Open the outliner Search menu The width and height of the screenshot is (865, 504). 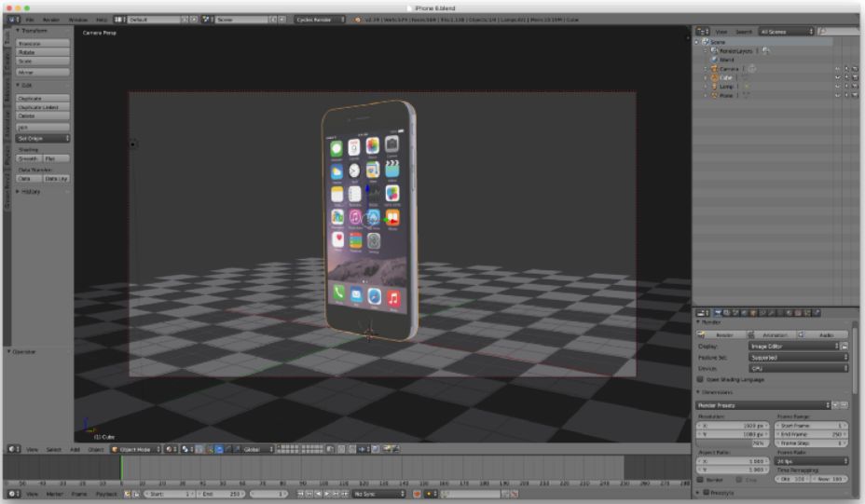[x=744, y=32]
